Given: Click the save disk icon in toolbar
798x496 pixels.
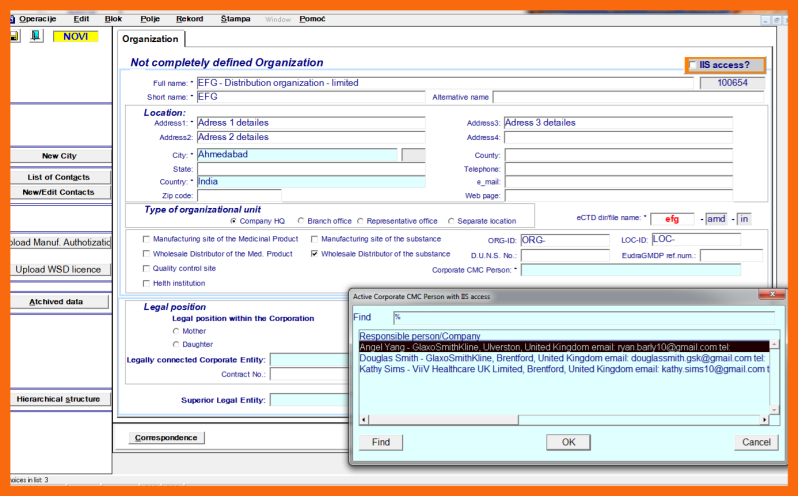Looking at the screenshot, I should pyautogui.click(x=14, y=36).
